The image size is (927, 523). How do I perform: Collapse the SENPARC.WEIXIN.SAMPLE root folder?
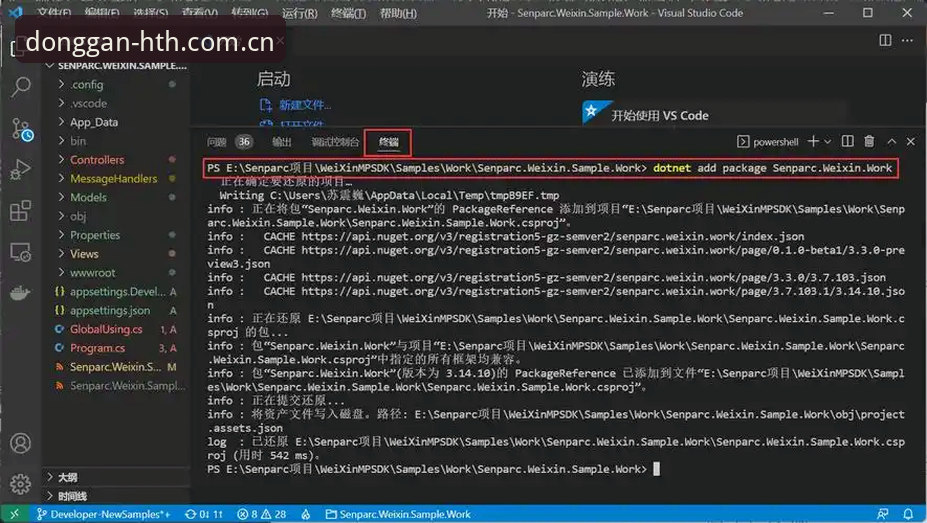(116, 66)
